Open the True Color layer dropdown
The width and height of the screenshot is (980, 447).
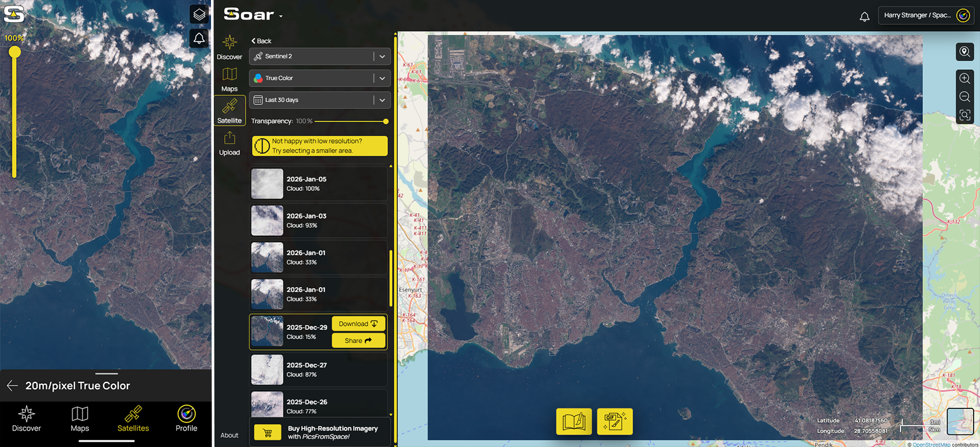point(320,78)
